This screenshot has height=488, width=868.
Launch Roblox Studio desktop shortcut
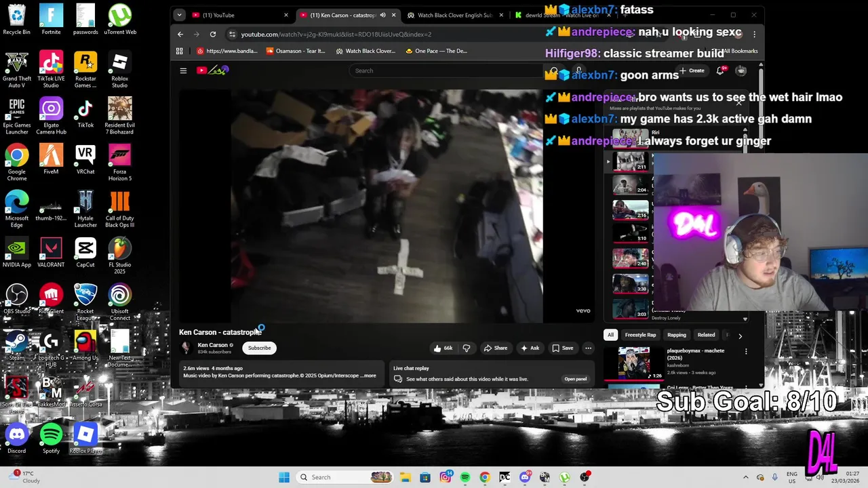click(120, 70)
